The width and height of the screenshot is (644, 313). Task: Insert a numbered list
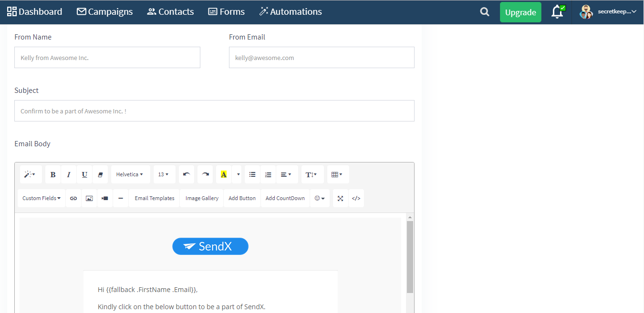[x=268, y=174]
